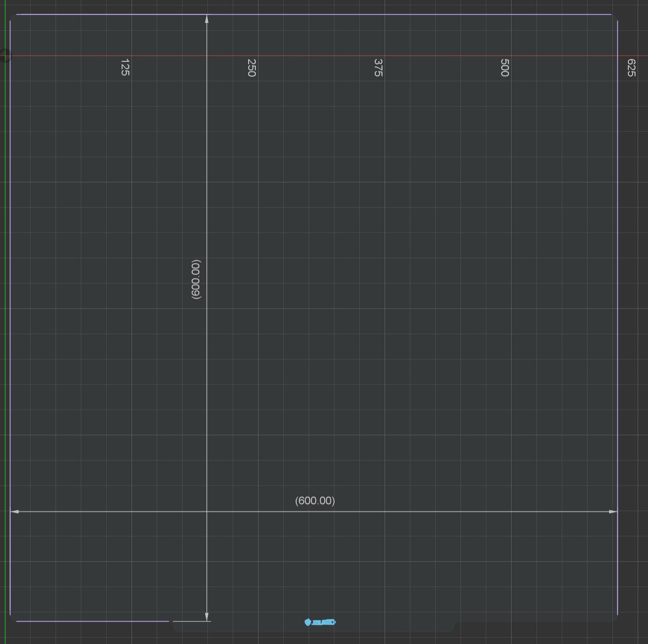Viewport: 648px width, 644px height.
Task: Select the bottom-left purple sketch line
Action: pos(92,621)
